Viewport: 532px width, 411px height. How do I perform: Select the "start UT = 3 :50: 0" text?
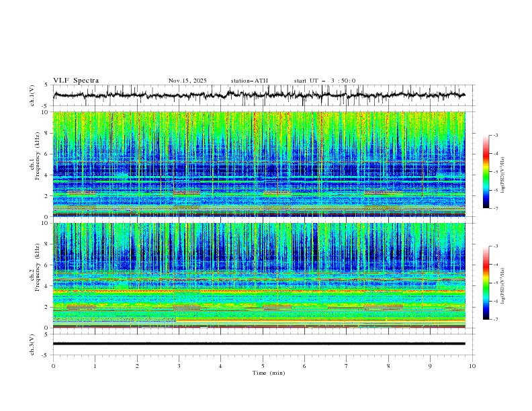coord(324,81)
